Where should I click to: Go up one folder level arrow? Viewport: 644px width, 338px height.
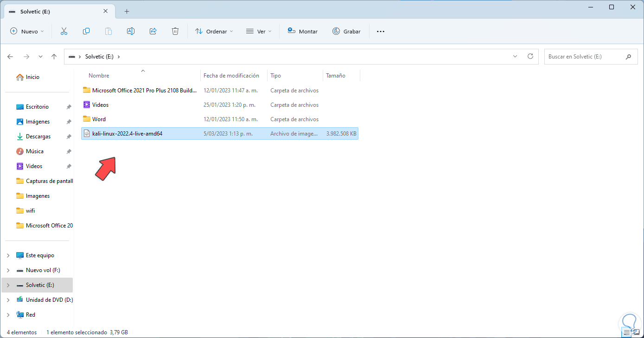tap(54, 57)
